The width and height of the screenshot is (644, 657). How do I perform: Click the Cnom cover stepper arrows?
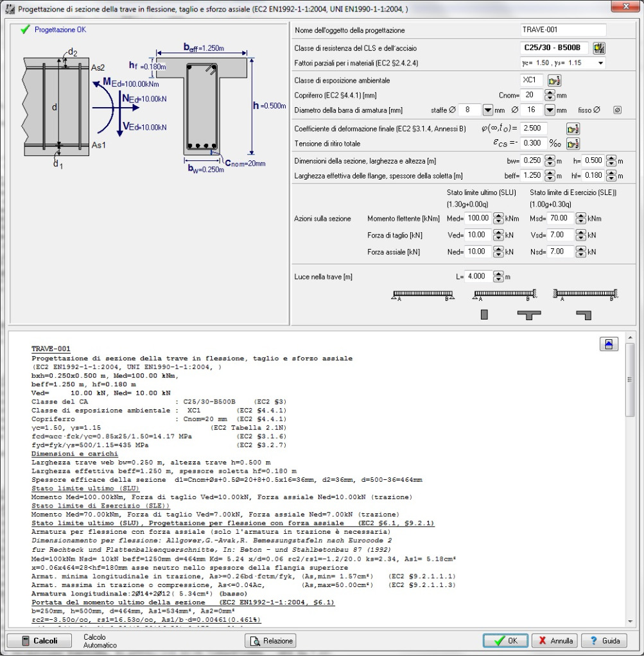click(550, 96)
